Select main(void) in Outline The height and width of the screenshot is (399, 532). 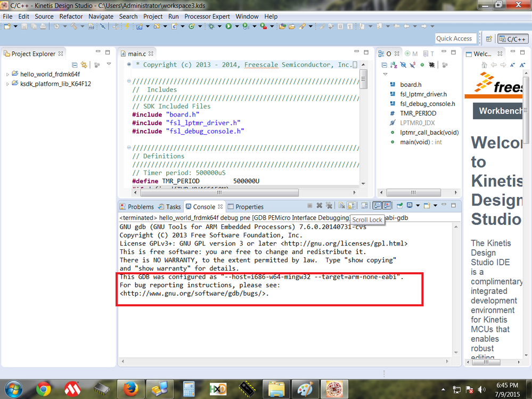(x=421, y=142)
